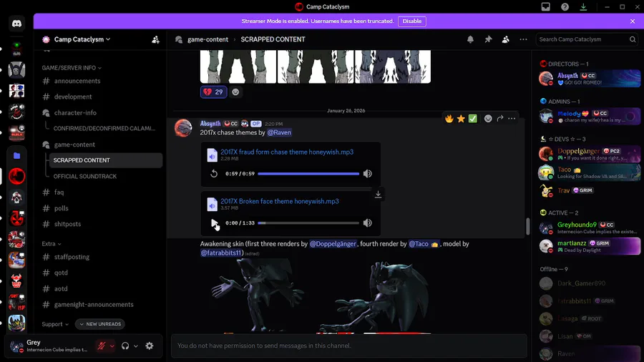Unmute microphone in user panel
644x362 pixels.
click(x=102, y=346)
